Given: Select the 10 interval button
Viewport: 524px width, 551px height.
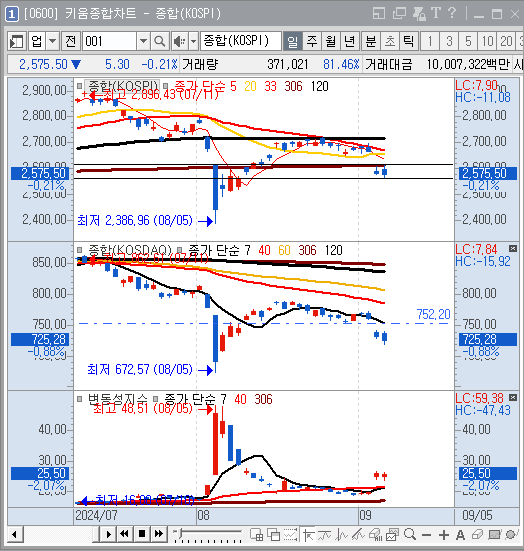Looking at the screenshot, I should (x=487, y=41).
